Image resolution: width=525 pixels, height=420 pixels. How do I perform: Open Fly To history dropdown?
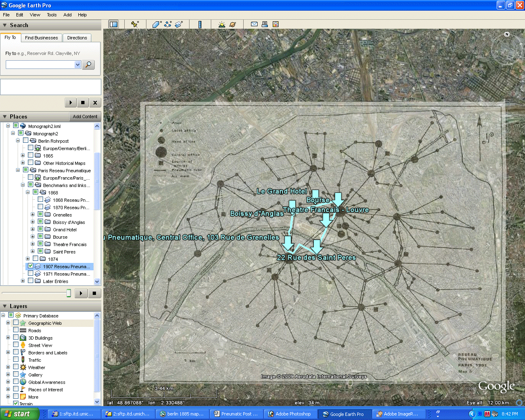(78, 64)
